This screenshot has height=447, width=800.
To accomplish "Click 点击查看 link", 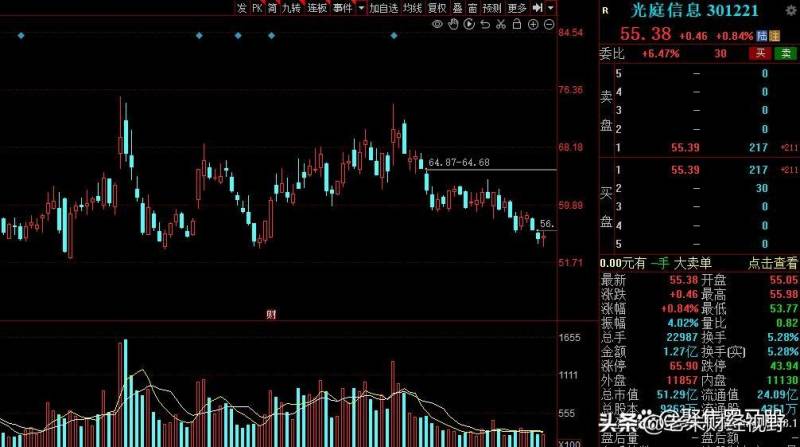I will pos(772,263).
